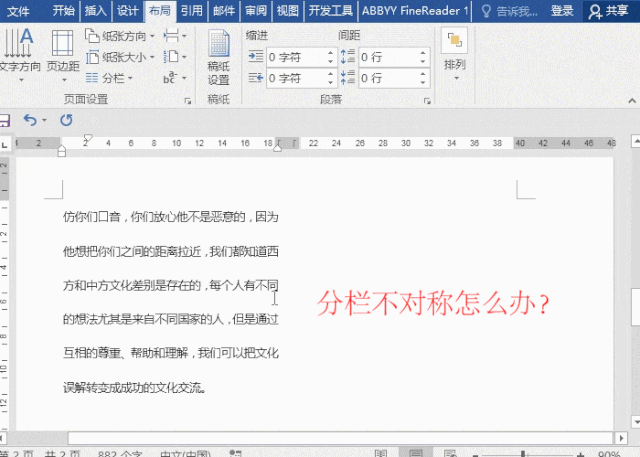
Task: Open the 文件 (File) menu
Action: (x=19, y=11)
